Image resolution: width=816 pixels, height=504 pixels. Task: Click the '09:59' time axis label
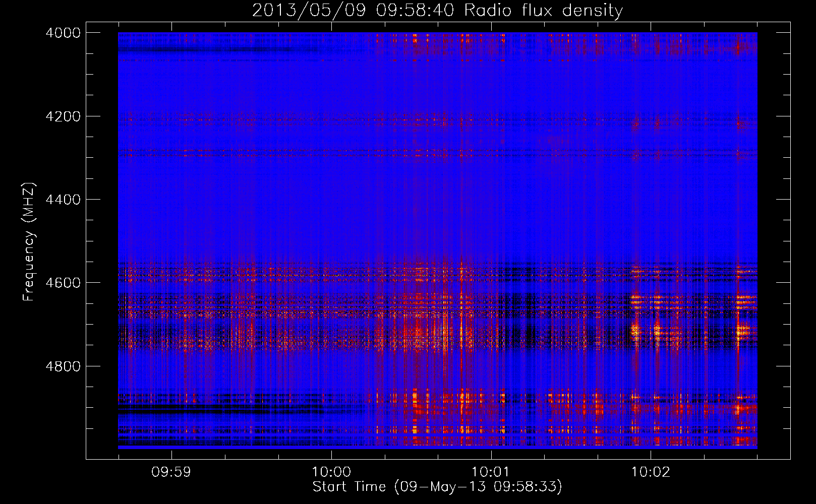171,472
